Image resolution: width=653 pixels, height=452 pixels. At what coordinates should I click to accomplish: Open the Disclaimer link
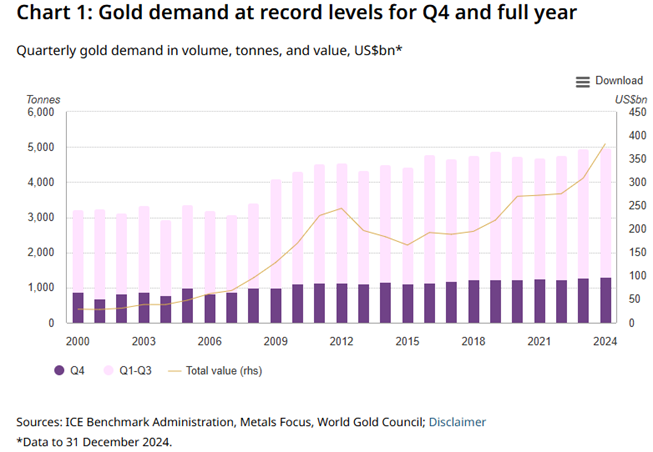457,422
